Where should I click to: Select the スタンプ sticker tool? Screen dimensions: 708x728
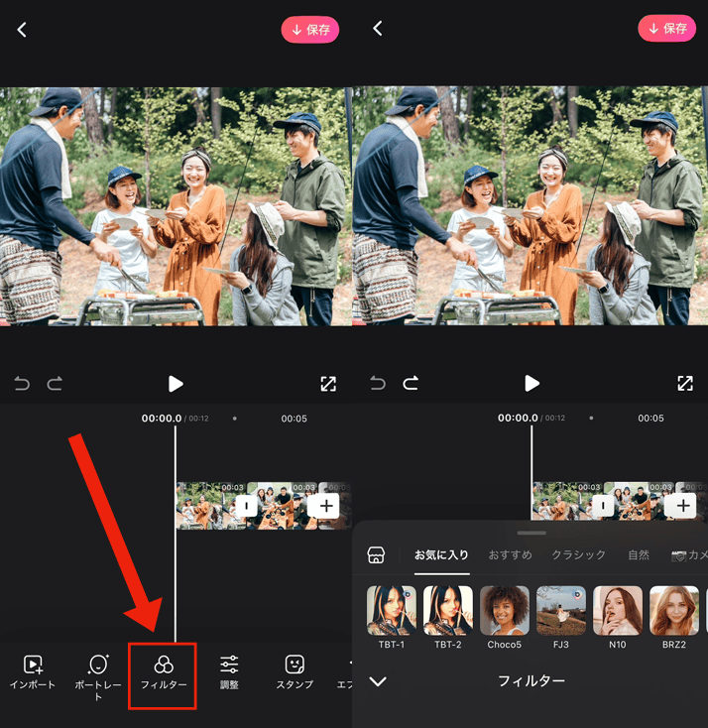point(295,672)
